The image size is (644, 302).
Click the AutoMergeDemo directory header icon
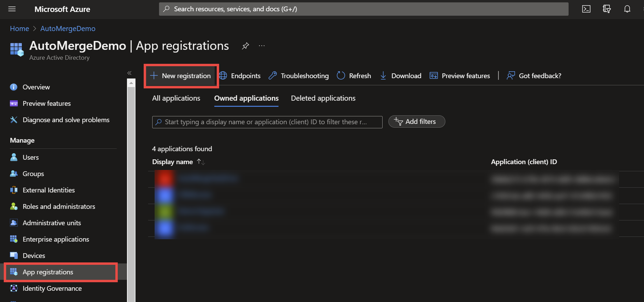(x=17, y=49)
